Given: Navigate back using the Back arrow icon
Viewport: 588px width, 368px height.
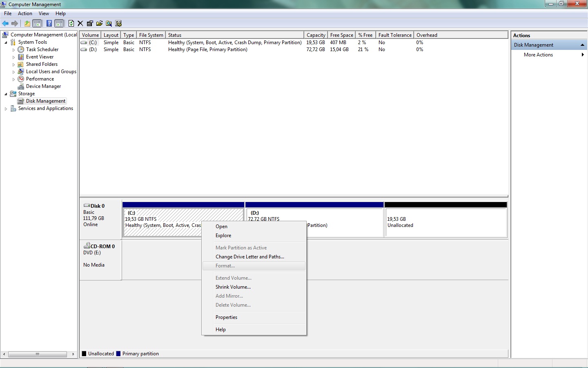Looking at the screenshot, I should pyautogui.click(x=5, y=23).
